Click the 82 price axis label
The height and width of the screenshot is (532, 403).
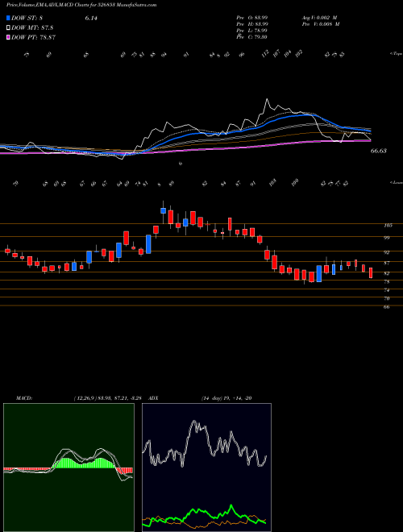[x=386, y=273]
